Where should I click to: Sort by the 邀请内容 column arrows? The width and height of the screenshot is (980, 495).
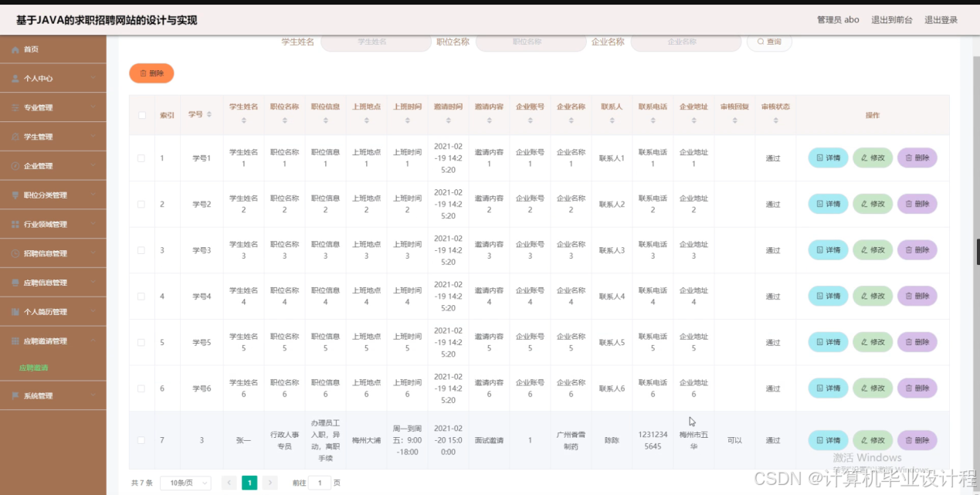click(x=489, y=122)
